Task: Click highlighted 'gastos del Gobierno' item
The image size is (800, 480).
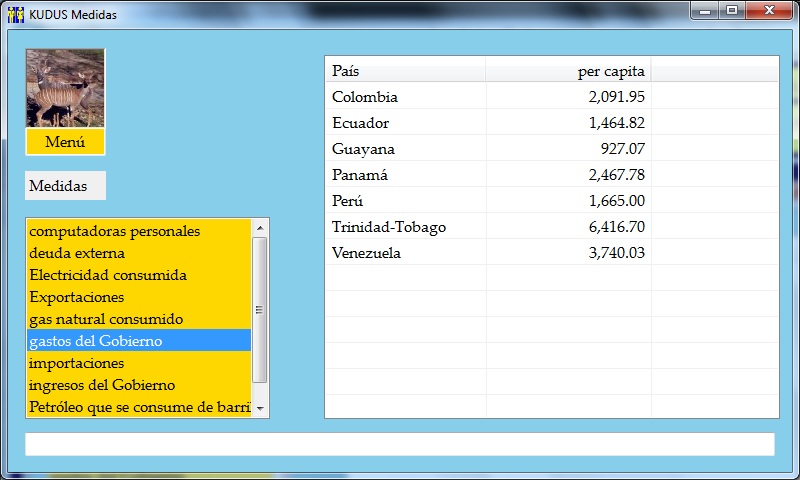Action: click(96, 341)
